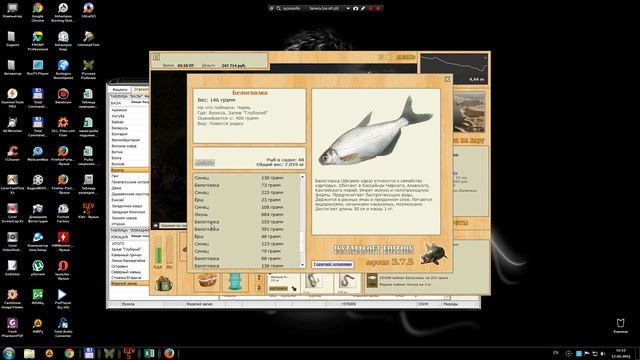This screenshot has height=360, width=640.
Task: Select Синец 79 грамм row
Action: coord(247,251)
